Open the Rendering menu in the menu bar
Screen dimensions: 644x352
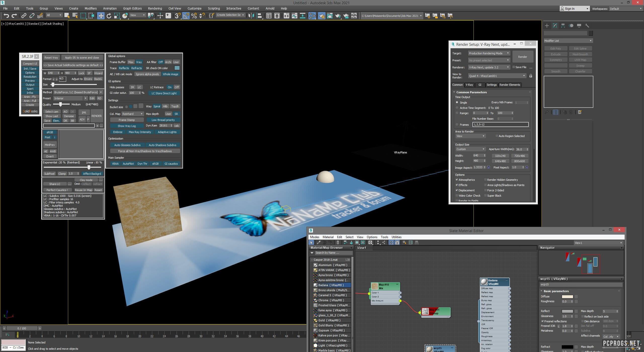[155, 8]
